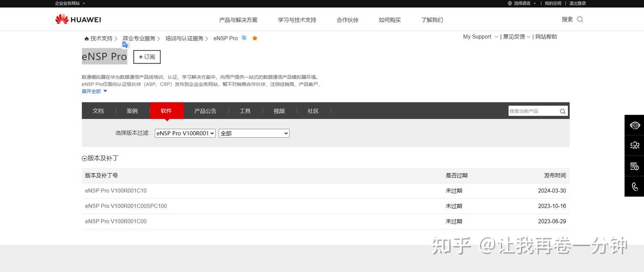Click the HUAWEI logo
644x272 pixels.
pos(77,19)
